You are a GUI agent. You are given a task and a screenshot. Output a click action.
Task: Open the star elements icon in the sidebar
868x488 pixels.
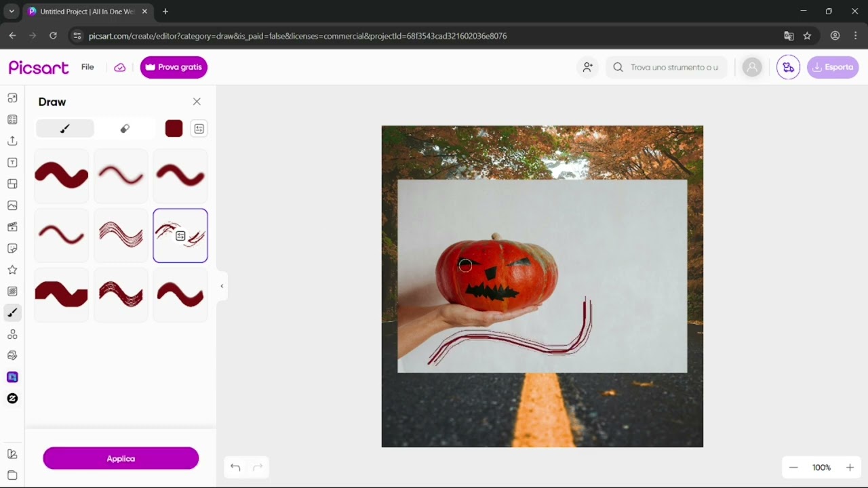(12, 270)
